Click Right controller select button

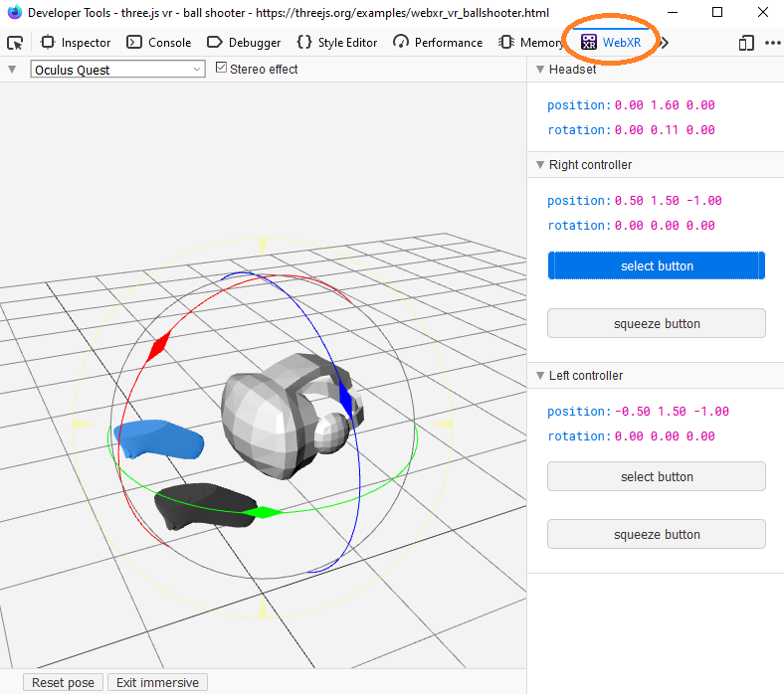click(x=657, y=265)
